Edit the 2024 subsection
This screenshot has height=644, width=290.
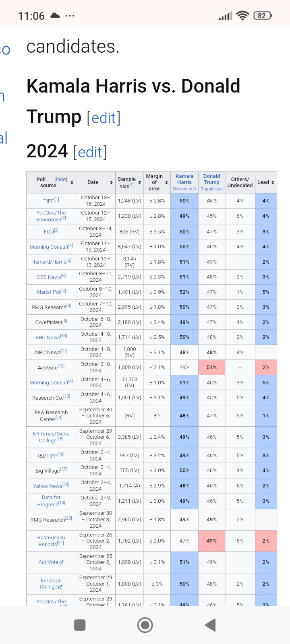(90, 152)
